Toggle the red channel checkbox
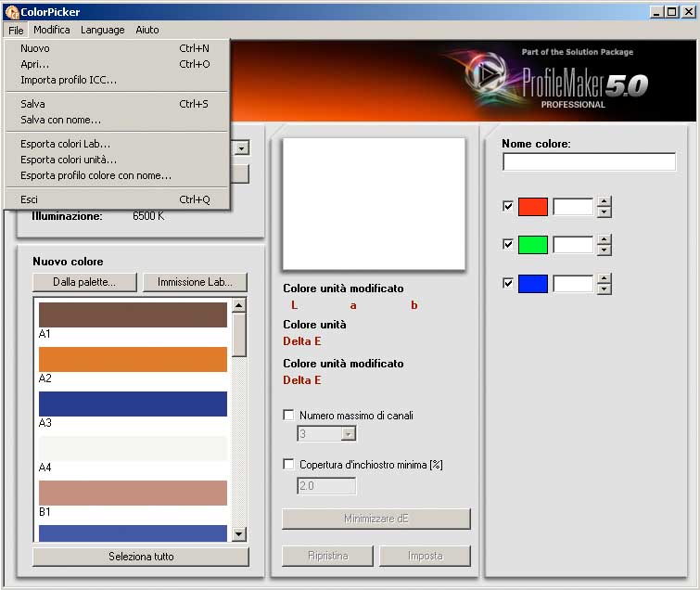 tap(508, 206)
